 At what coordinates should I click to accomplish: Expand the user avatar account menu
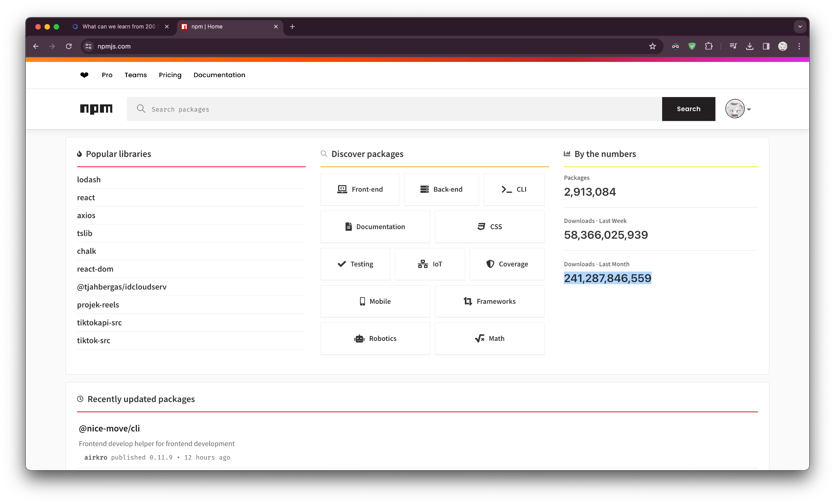pos(738,109)
